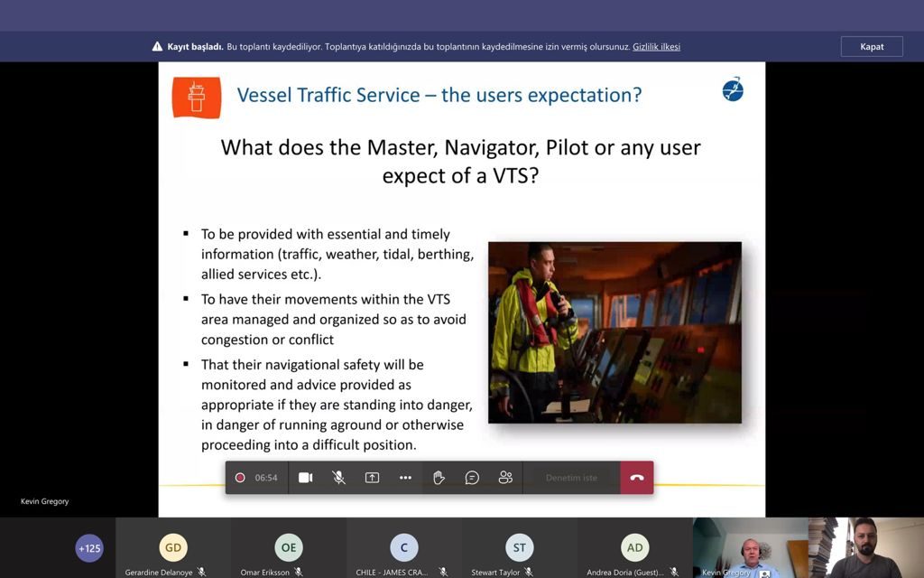Viewport: 924px width, 578px height.
Task: Open the Gizlilik ilkesi privacy link
Action: (x=656, y=47)
